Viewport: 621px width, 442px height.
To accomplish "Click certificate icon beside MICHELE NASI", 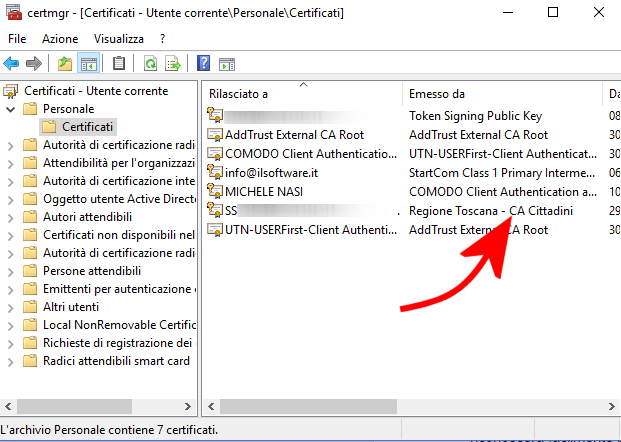I will 215,192.
